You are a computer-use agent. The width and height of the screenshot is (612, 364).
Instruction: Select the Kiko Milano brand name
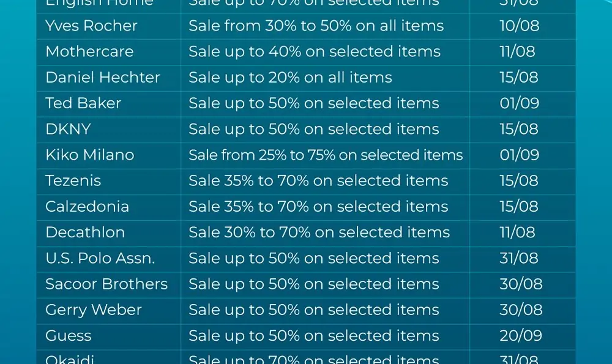(90, 155)
